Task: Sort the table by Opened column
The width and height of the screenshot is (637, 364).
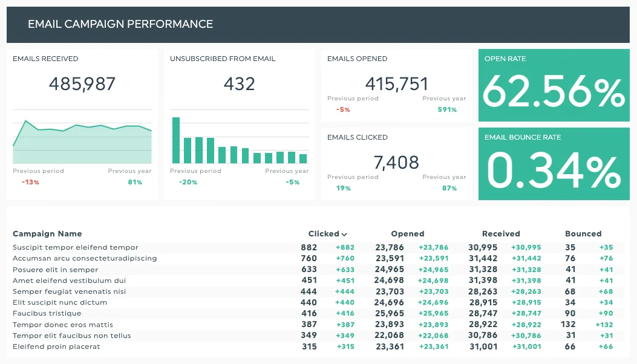Action: [407, 233]
